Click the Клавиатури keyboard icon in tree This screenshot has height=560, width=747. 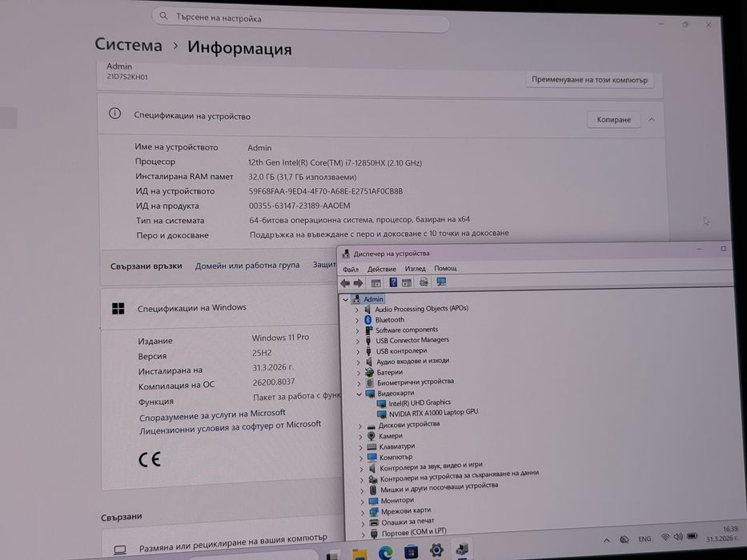coord(371,446)
